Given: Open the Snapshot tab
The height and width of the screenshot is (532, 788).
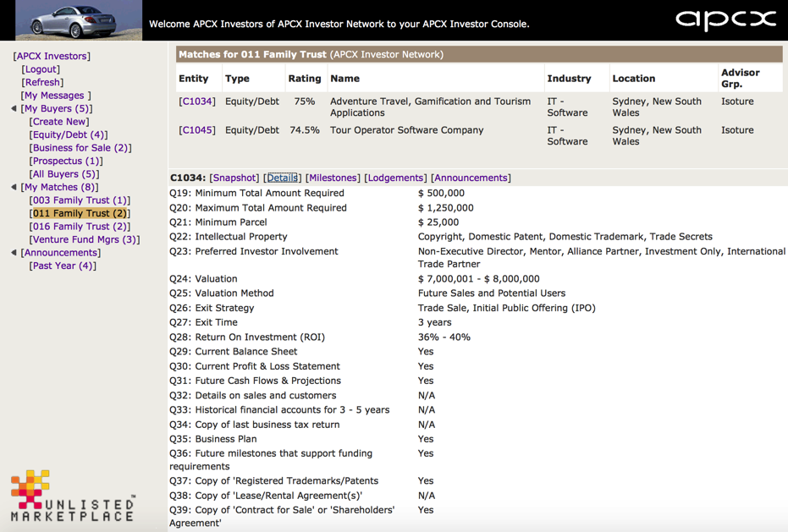Looking at the screenshot, I should [234, 178].
